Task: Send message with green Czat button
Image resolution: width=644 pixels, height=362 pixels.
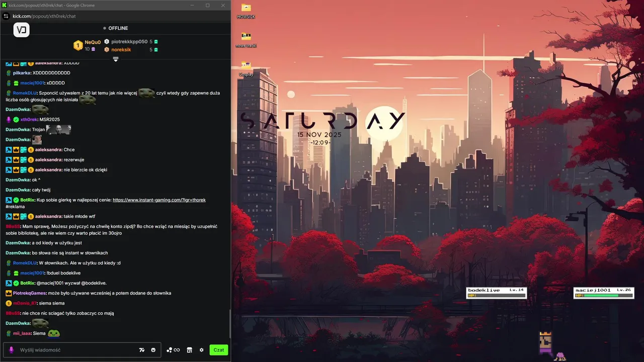Action: click(x=219, y=350)
